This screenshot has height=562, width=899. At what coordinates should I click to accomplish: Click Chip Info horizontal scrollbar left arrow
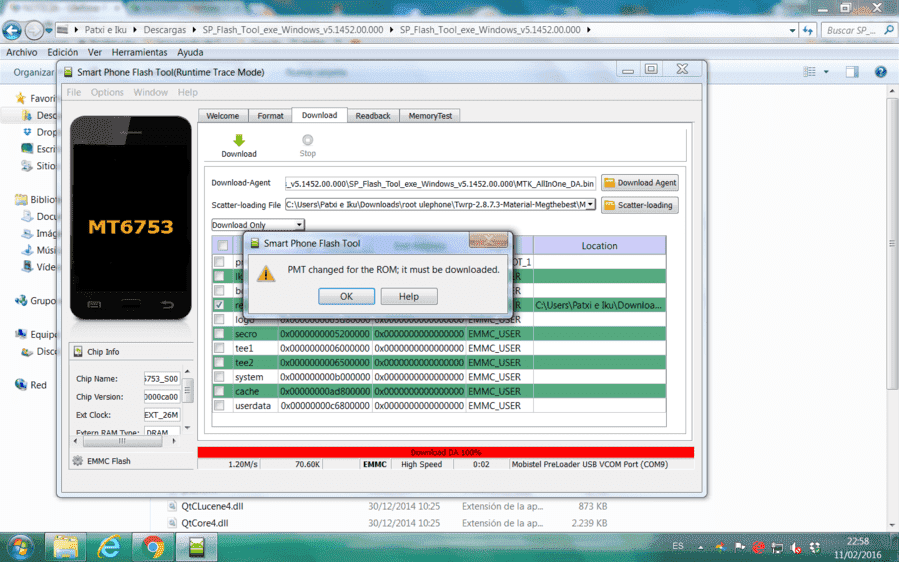(x=76, y=441)
